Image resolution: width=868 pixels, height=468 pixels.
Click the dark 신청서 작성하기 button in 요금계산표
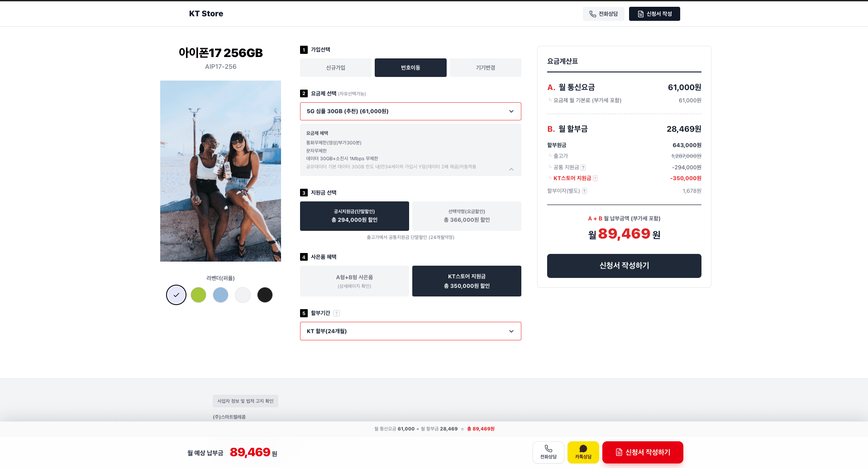click(x=624, y=266)
